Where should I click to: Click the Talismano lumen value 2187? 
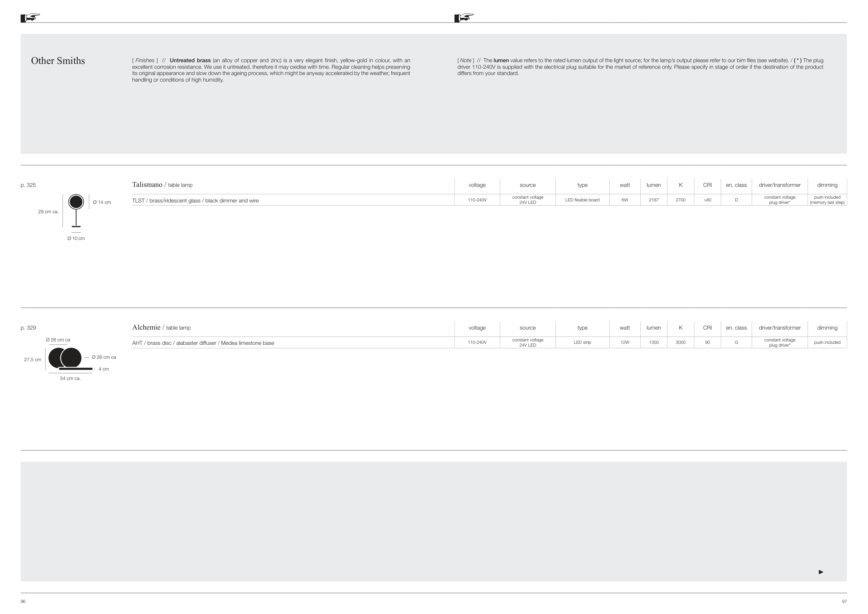click(x=654, y=200)
